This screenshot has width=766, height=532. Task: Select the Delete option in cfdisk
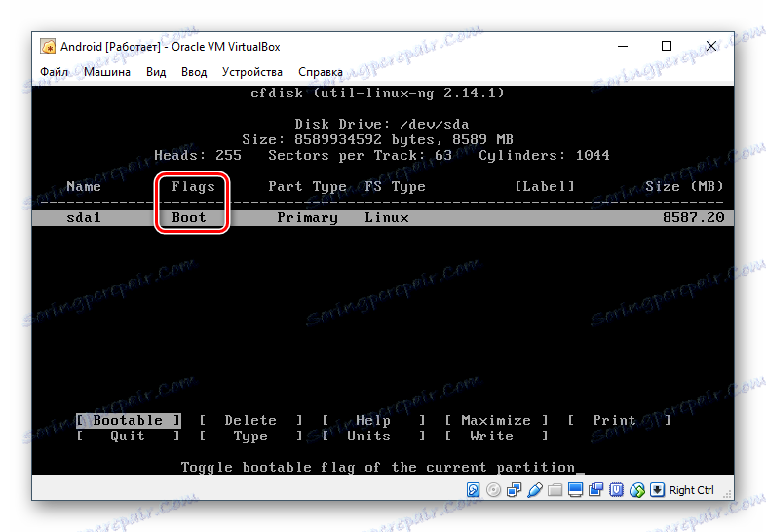[x=250, y=420]
